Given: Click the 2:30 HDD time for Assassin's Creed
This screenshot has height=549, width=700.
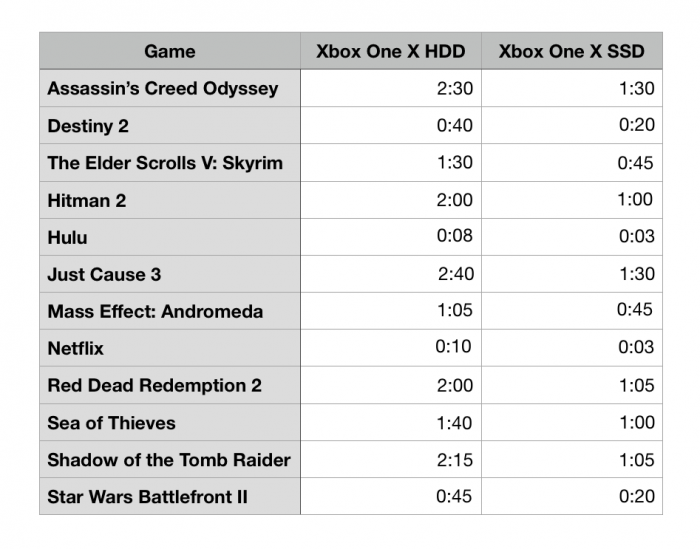Looking at the screenshot, I should [x=455, y=89].
